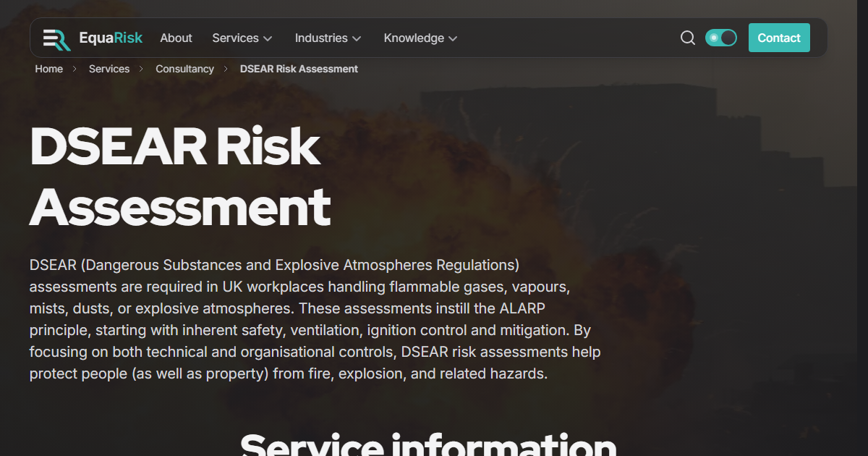Click the Service information heading

tap(428, 444)
